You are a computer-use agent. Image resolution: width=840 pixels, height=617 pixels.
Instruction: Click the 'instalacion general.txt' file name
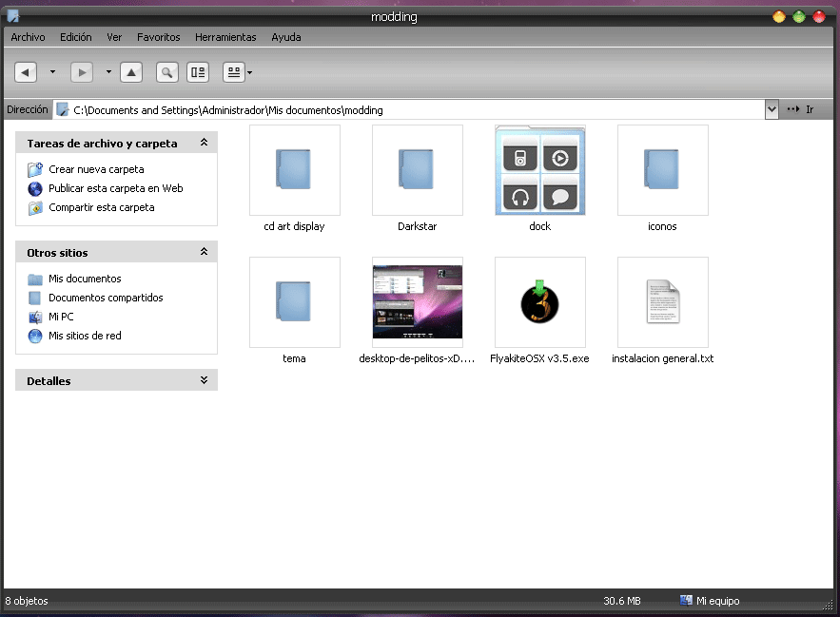point(663,358)
